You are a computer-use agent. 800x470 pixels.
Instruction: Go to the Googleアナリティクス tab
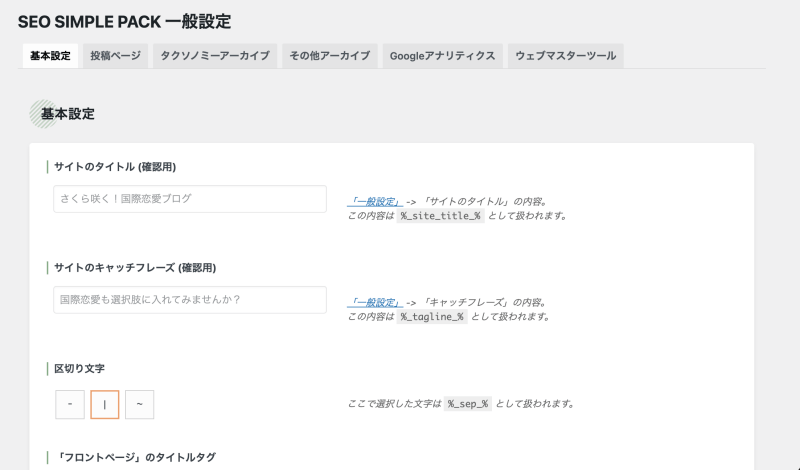click(442, 56)
